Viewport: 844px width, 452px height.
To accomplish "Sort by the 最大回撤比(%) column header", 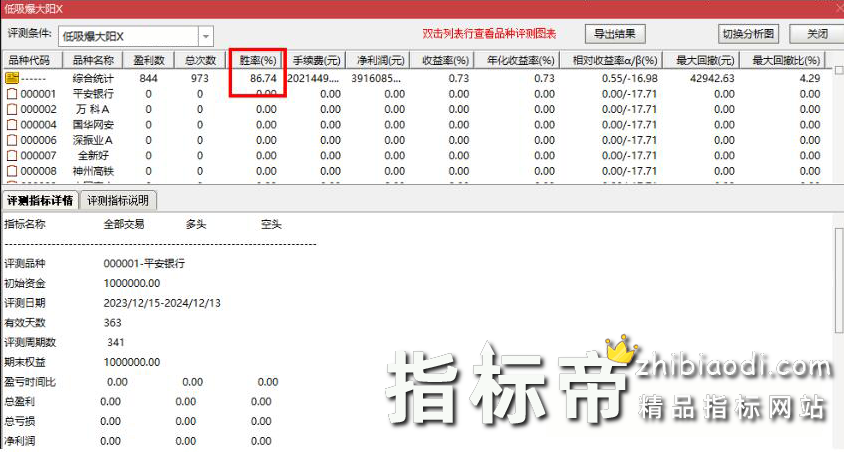I will click(x=783, y=60).
